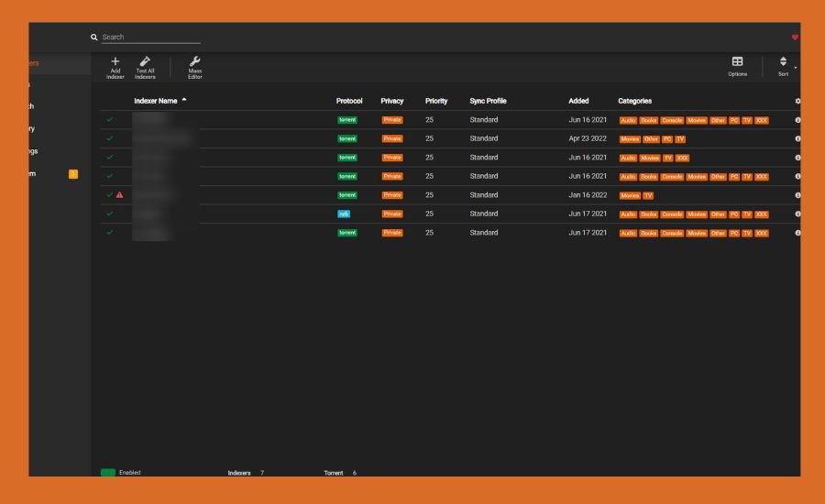Open info icon for Jun 17 2021 torrent row
The width and height of the screenshot is (825, 504).
pos(797,233)
